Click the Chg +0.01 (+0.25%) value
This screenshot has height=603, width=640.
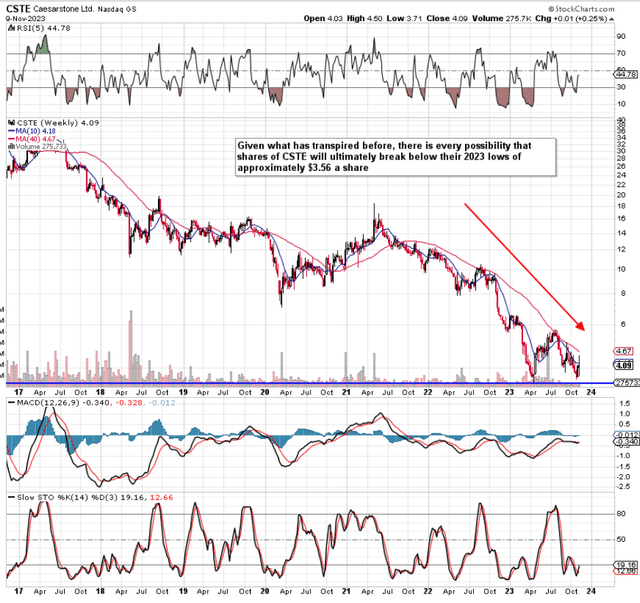[x=571, y=18]
